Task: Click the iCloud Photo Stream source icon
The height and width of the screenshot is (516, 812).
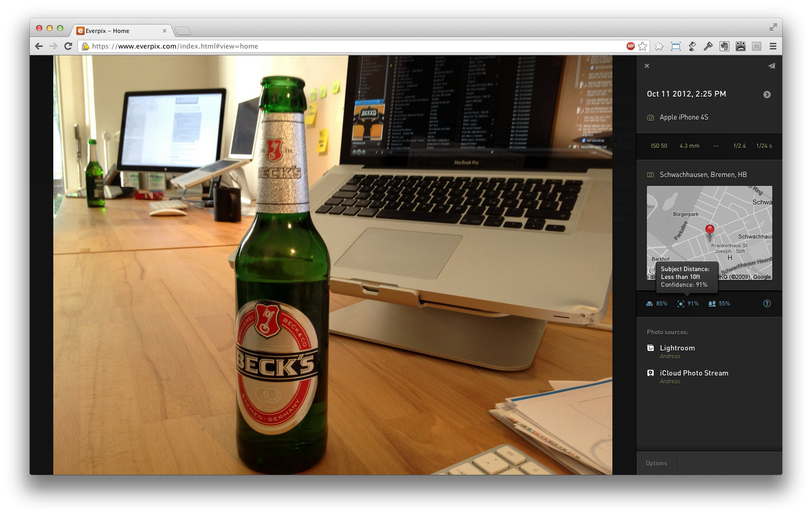Action: [x=651, y=373]
